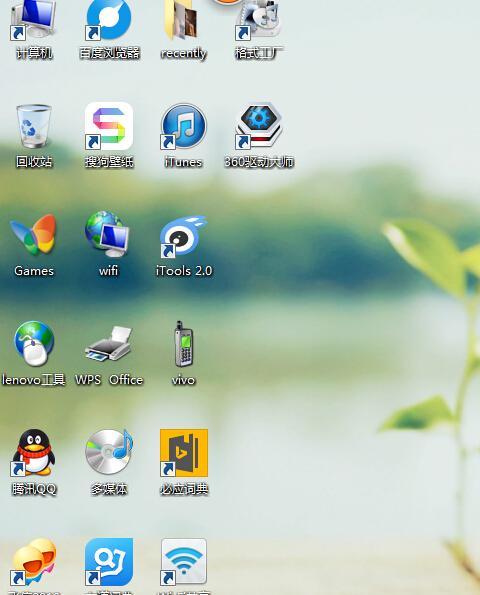Open the Wi-Fi signal shortcut icon
The width and height of the screenshot is (480, 595).
(184, 562)
